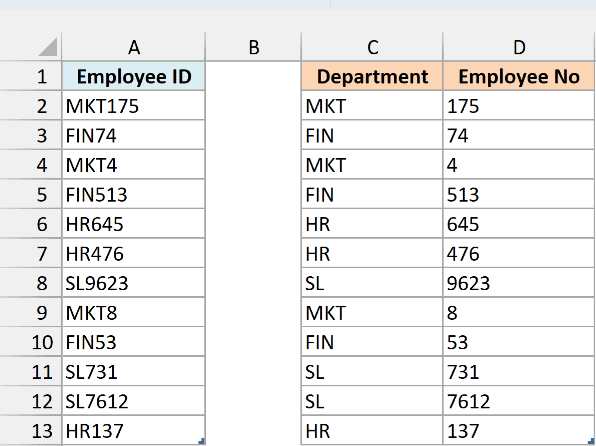Click Department cell MKT in row 2
The height and width of the screenshot is (446, 596).
pos(372,106)
